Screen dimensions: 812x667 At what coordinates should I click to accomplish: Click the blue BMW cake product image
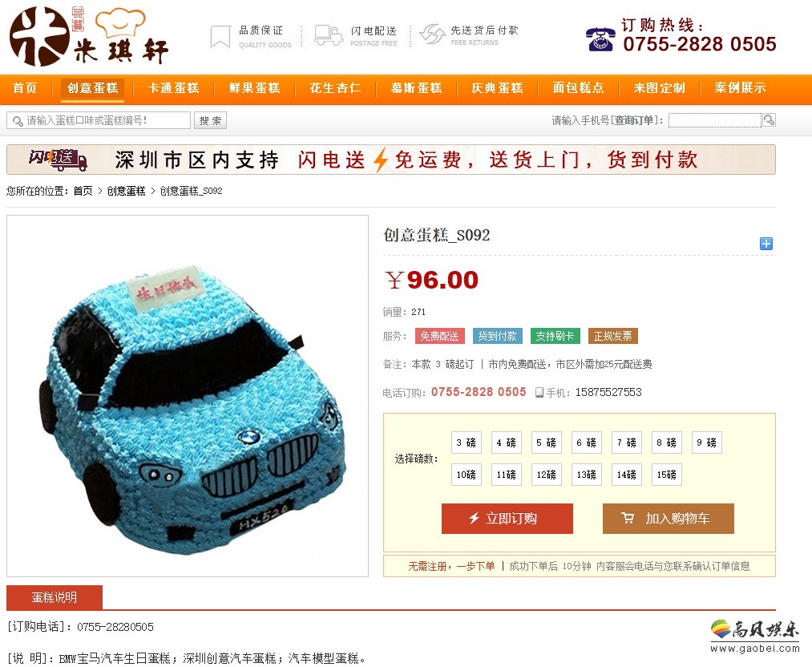click(188, 396)
